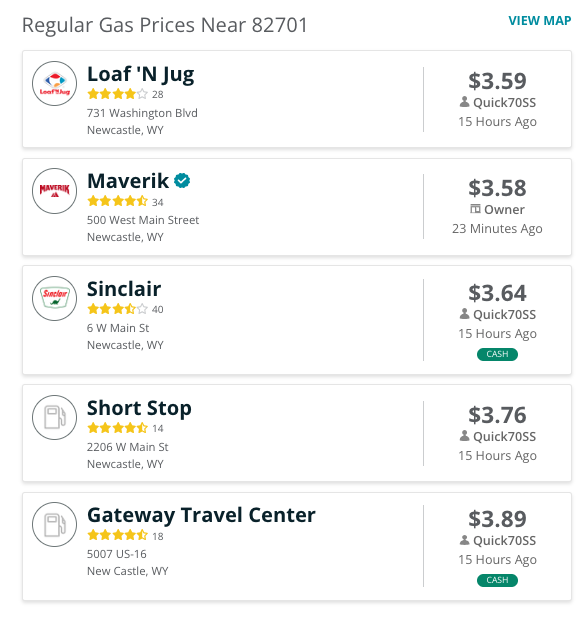Click the Maverik verified checkmark badge
Image resolution: width=582 pixels, height=621 pixels.
pos(182,181)
